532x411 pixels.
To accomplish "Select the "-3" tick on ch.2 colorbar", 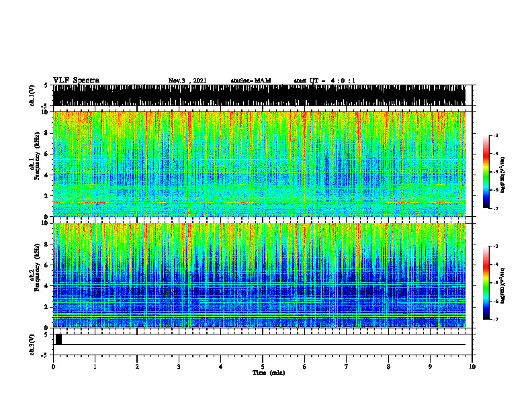I will tap(495, 246).
